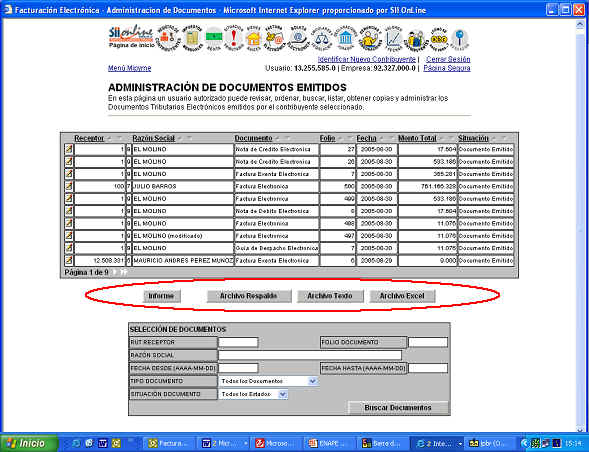The image size is (589, 452).
Task: Open the SII Online Página de Inicio logo
Action: [x=131, y=37]
